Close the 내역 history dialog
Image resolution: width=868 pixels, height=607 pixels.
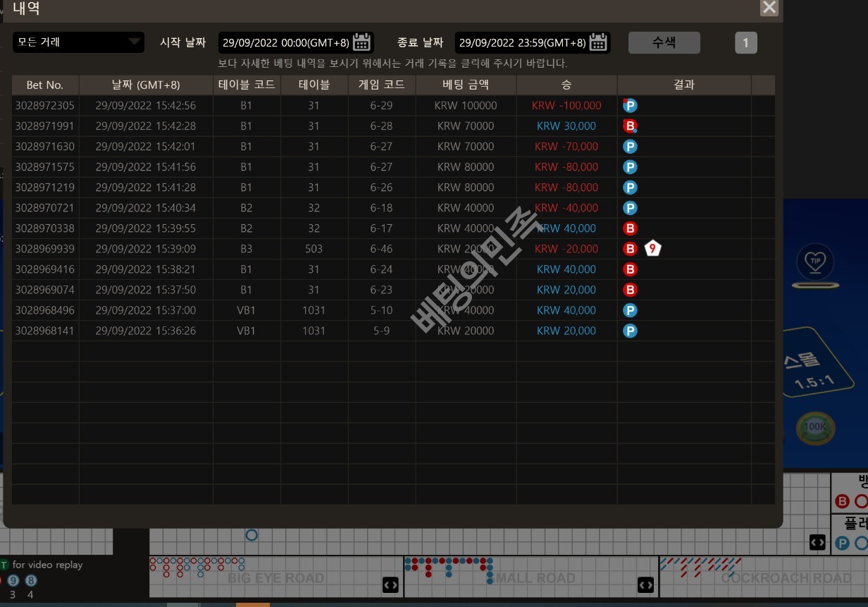point(769,8)
